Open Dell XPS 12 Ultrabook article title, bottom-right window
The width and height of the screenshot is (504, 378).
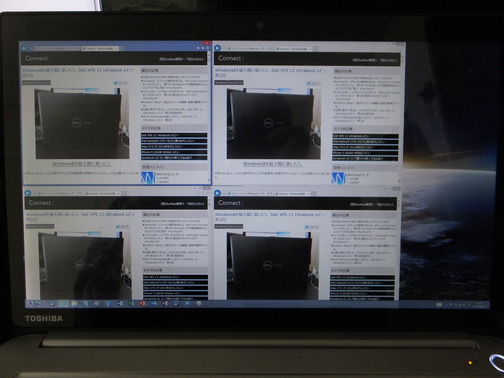271,217
